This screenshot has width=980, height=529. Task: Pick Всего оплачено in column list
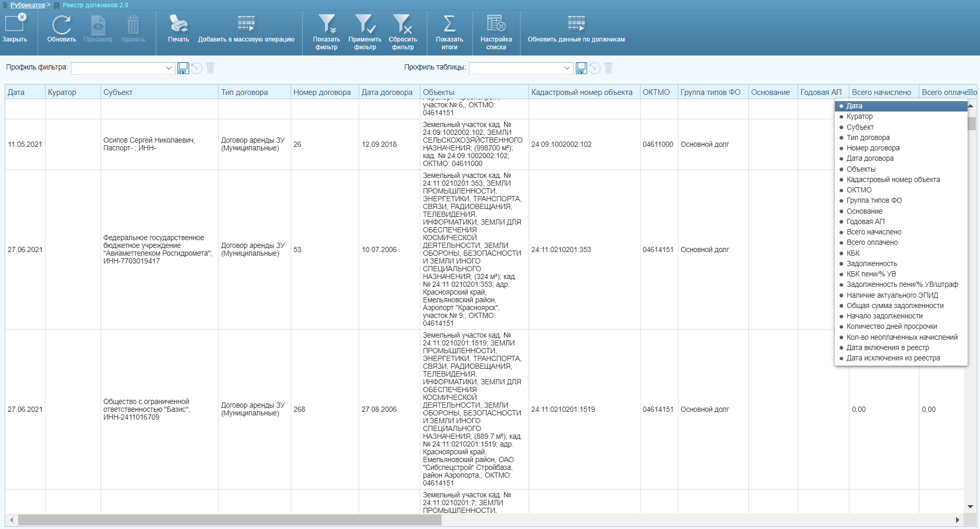point(901,242)
